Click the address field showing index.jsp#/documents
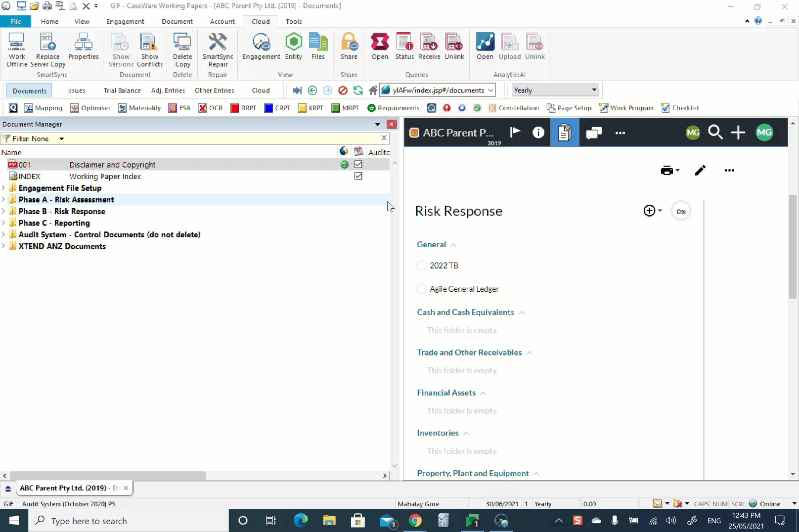 438,90
